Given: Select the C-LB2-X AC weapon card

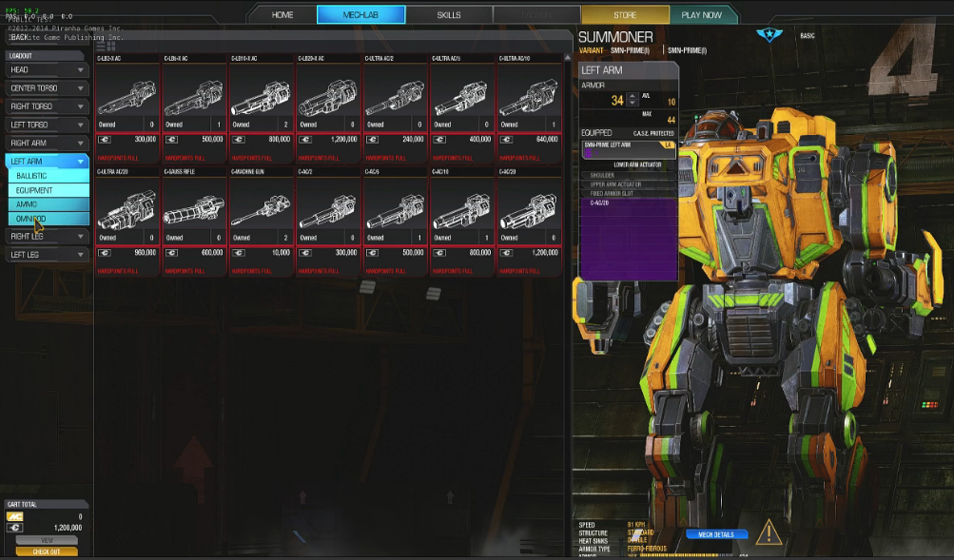Looking at the screenshot, I should [127, 108].
